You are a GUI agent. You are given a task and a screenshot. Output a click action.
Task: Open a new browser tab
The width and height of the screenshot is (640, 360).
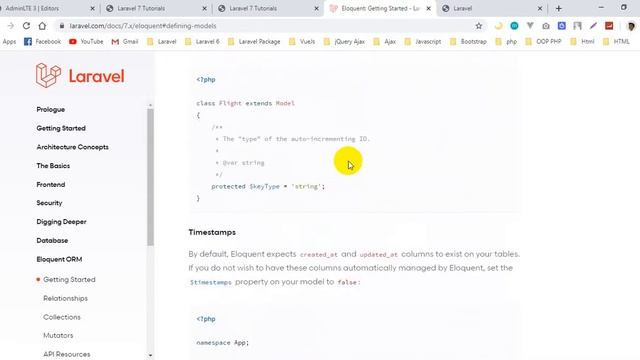pos(559,8)
